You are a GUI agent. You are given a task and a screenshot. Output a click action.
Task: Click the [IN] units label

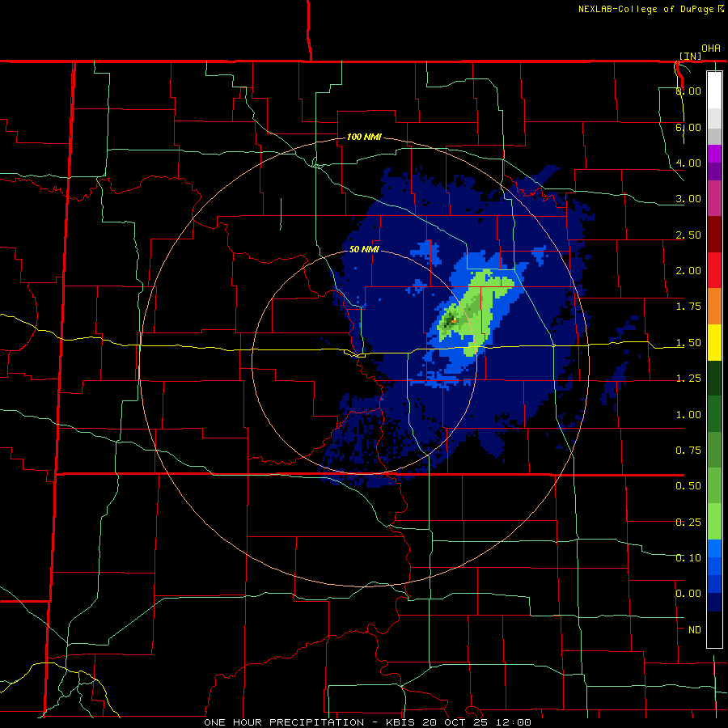691,56
